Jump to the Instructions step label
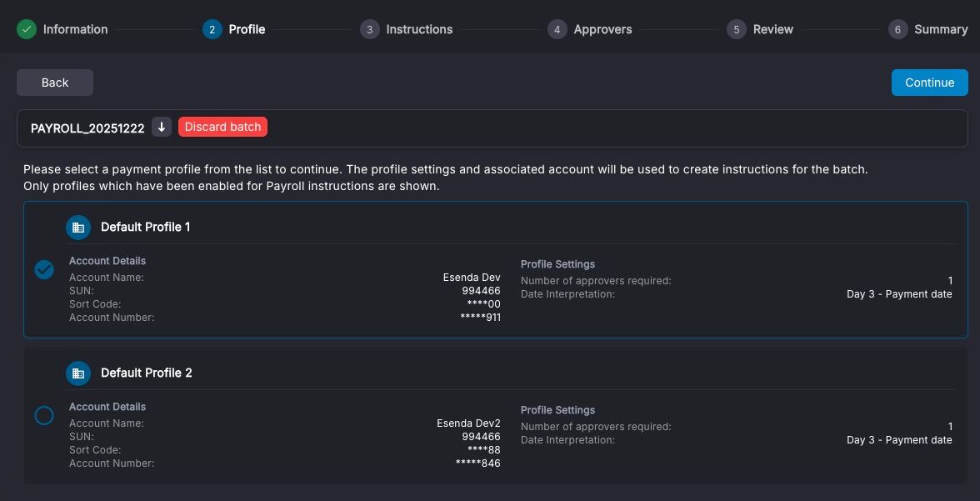This screenshot has height=501, width=980. 419,29
